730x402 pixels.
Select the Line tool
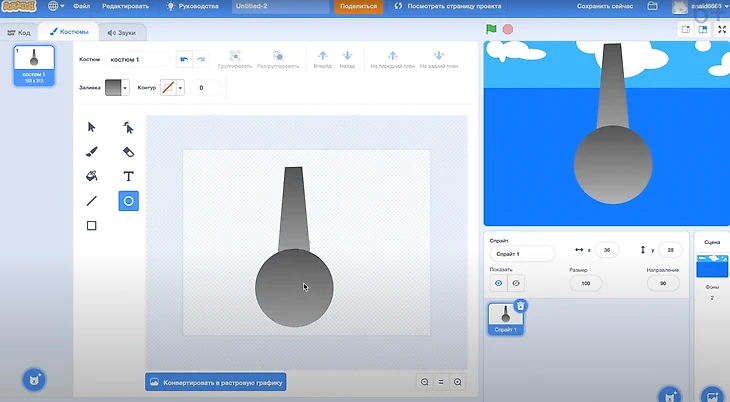(91, 201)
